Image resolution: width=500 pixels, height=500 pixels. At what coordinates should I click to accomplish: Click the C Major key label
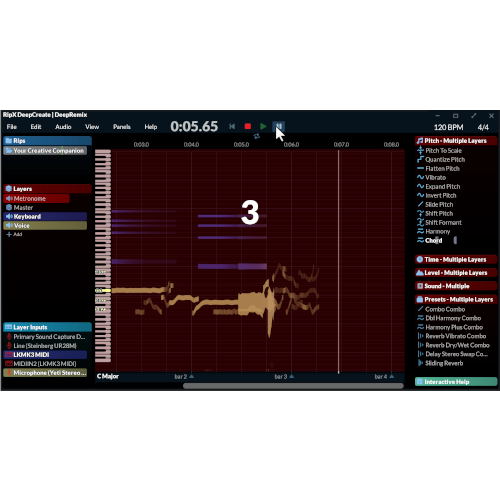point(108,376)
